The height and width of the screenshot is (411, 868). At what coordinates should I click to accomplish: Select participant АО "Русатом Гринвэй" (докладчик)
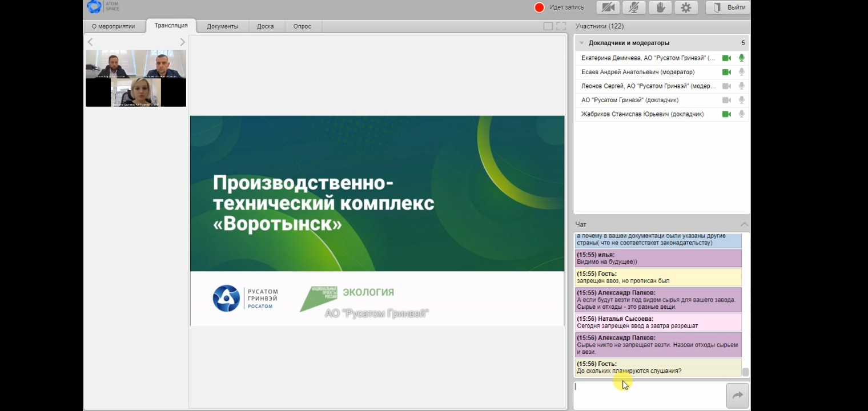(x=630, y=100)
